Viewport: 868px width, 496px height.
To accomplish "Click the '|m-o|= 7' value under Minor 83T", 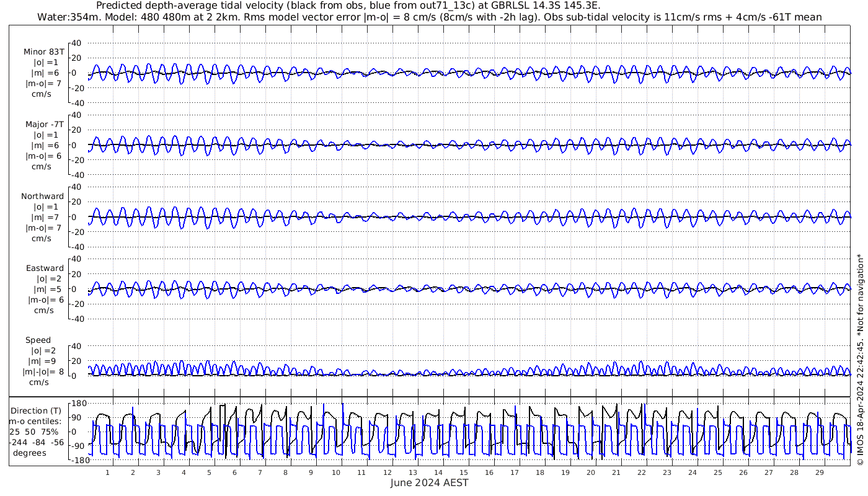I will pos(43,84).
